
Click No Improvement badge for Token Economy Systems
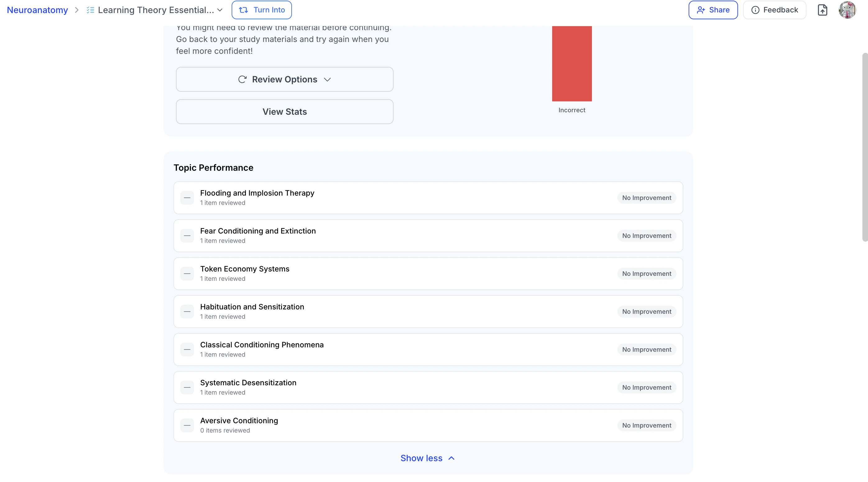pyautogui.click(x=647, y=274)
